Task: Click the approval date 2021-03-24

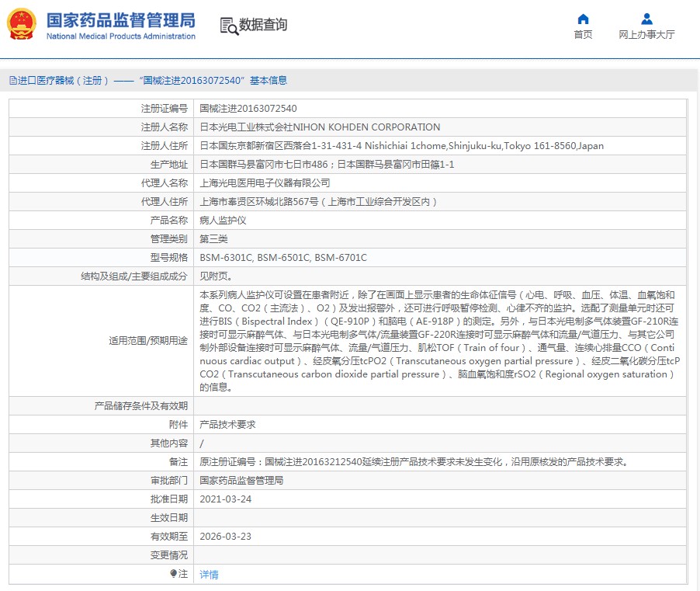Action: click(x=226, y=499)
